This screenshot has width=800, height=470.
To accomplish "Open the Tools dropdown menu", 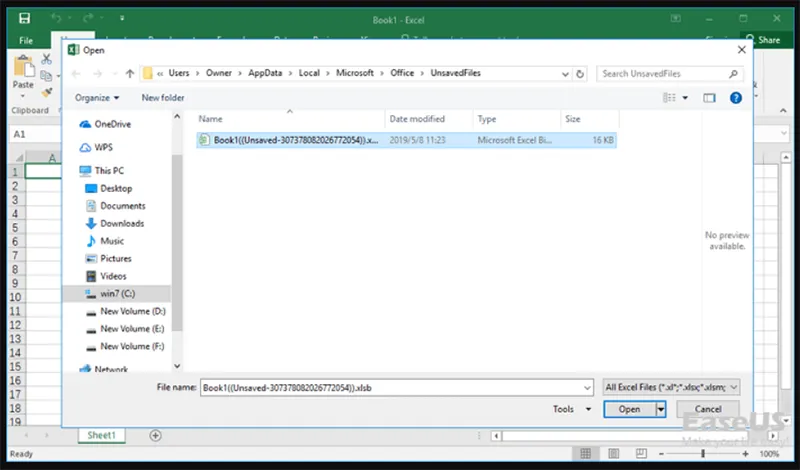I will pyautogui.click(x=572, y=409).
